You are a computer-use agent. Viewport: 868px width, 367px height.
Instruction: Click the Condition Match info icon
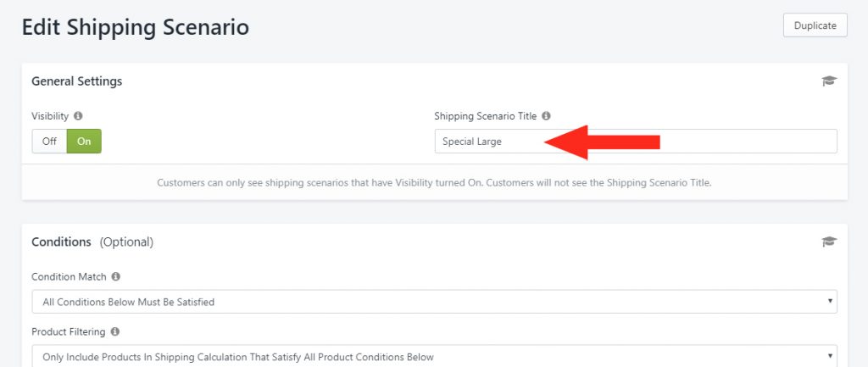click(x=115, y=276)
